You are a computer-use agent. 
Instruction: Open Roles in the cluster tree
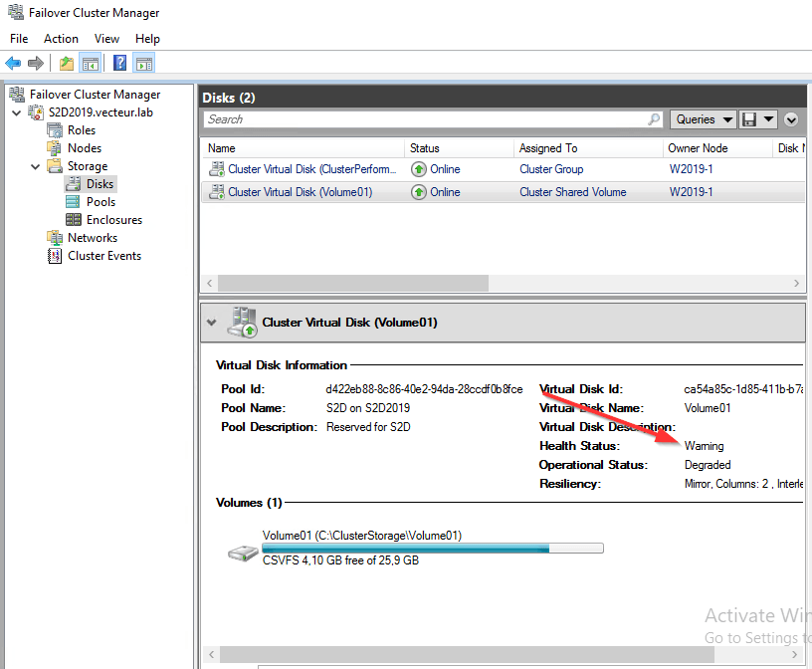coord(82,130)
